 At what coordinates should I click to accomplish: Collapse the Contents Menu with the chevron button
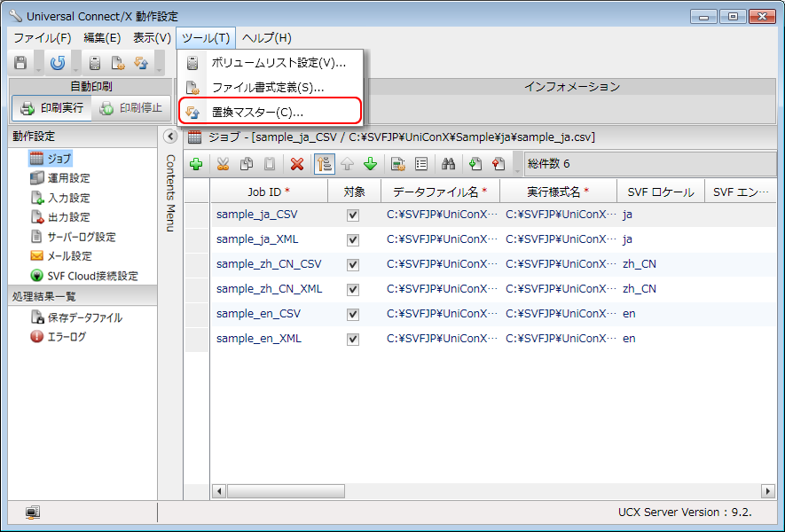(170, 137)
